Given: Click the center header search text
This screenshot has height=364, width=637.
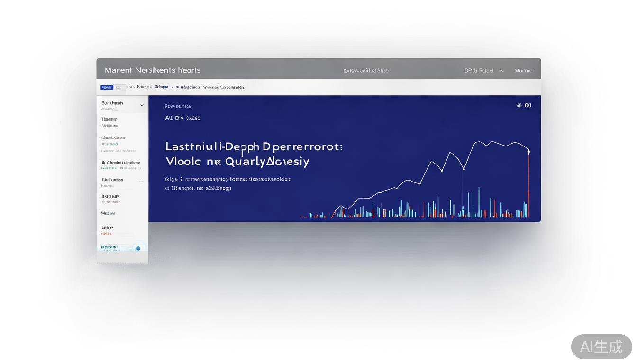Looking at the screenshot, I should tap(365, 71).
